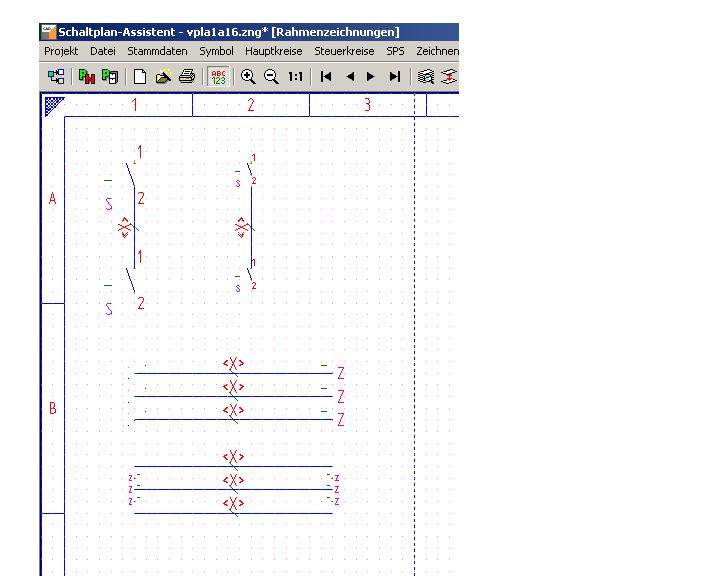Open the Hauptkreise menu
This screenshot has height=576, width=720.
pos(274,51)
